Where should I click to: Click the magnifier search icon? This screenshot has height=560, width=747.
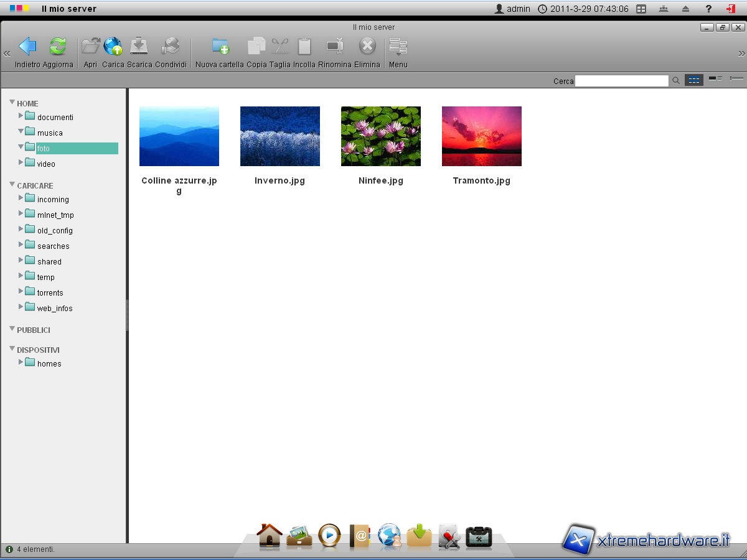coord(676,81)
